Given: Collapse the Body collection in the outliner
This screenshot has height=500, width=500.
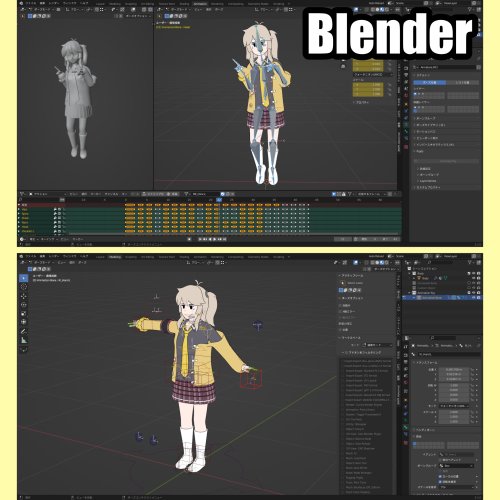Looking at the screenshot, I should tap(410, 273).
